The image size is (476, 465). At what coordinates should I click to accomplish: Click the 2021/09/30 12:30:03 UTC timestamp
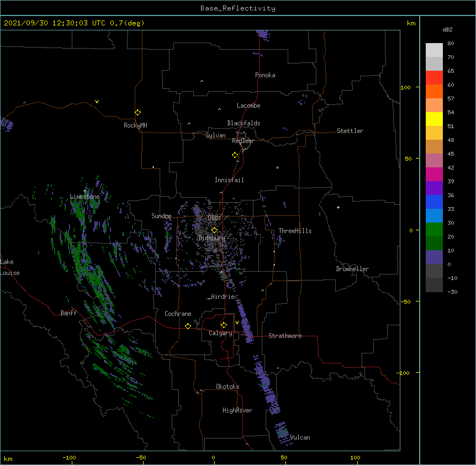[54, 23]
